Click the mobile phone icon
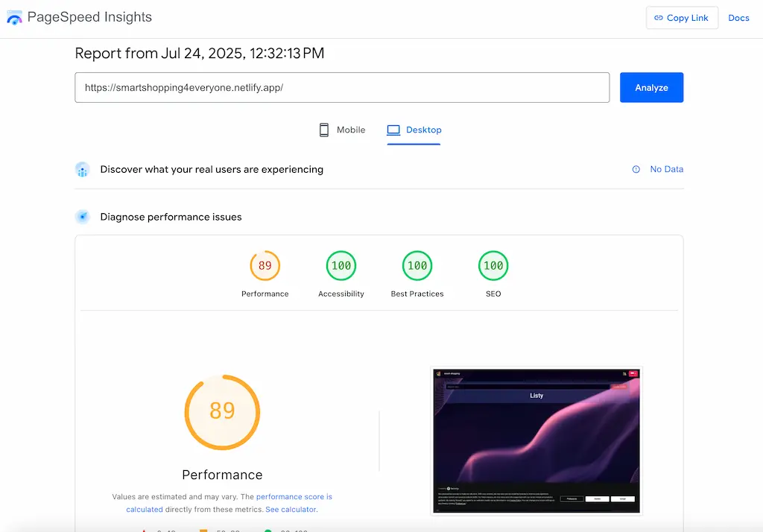The image size is (763, 532). 324,130
